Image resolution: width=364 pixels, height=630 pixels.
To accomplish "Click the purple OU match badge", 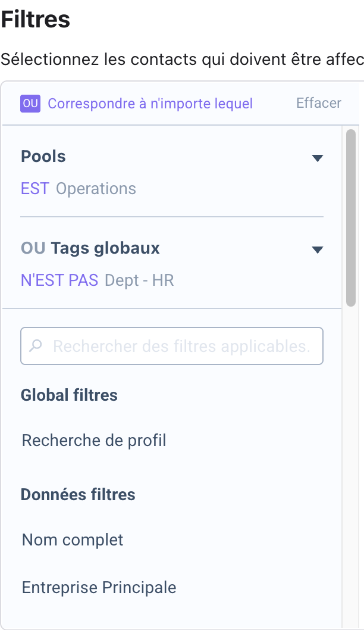I will (x=30, y=103).
